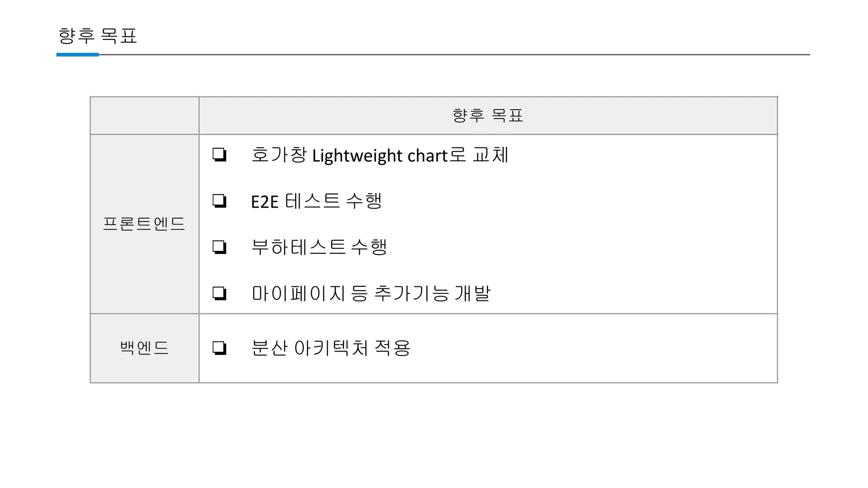
Task: Select the 백엔드 row label cell
Action: (145, 348)
